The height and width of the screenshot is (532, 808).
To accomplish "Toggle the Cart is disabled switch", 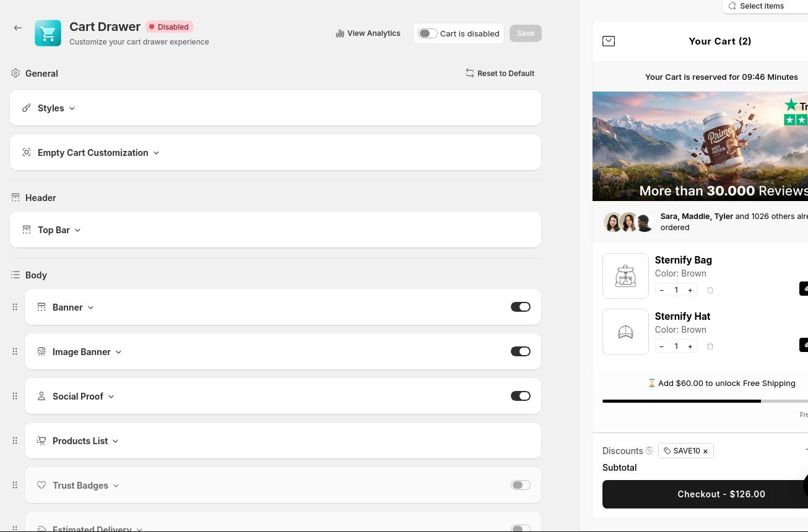I will pos(427,33).
